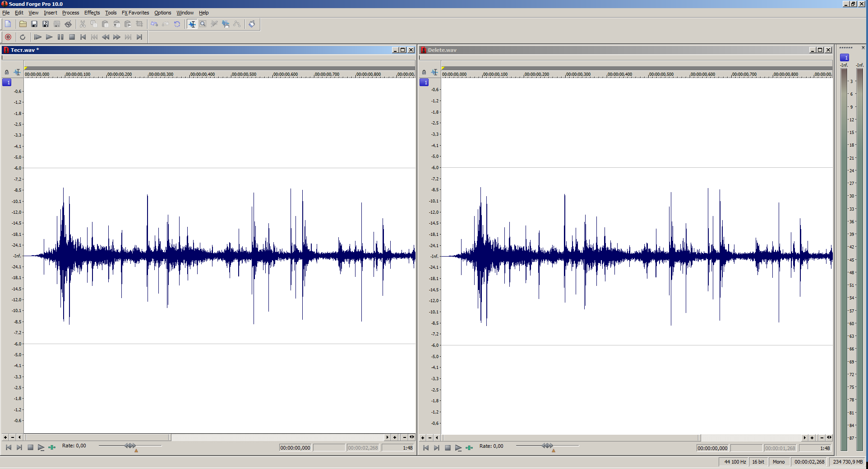Open the Edit menu

pos(19,13)
